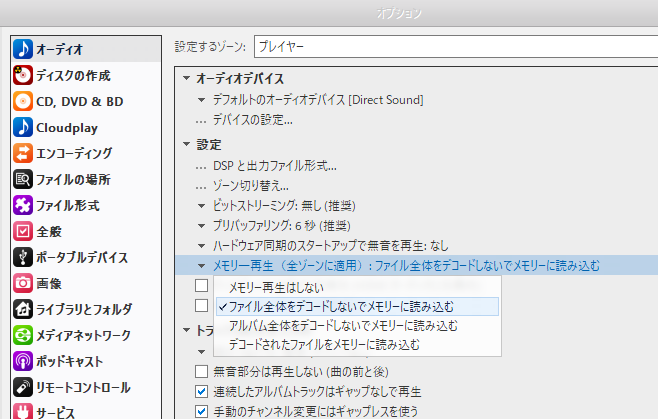Select ポータブルデバイス label in sidebar
658x419 pixels.
[x=82, y=258]
